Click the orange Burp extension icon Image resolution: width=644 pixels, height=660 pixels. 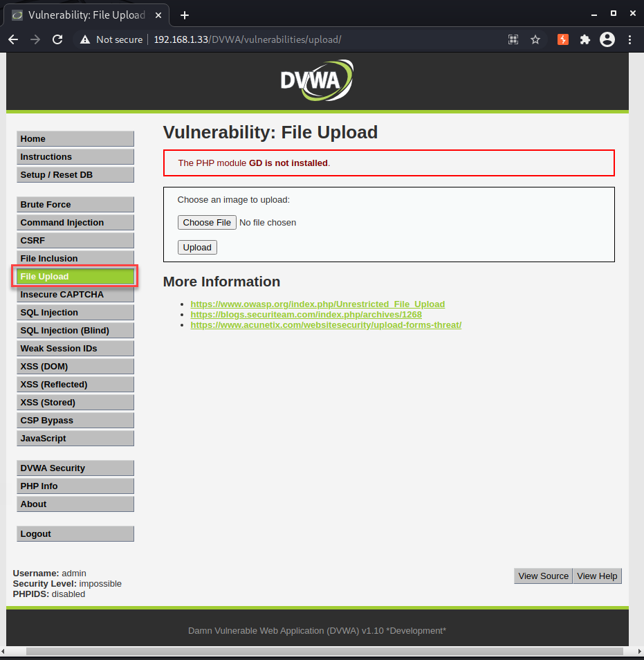pos(563,39)
